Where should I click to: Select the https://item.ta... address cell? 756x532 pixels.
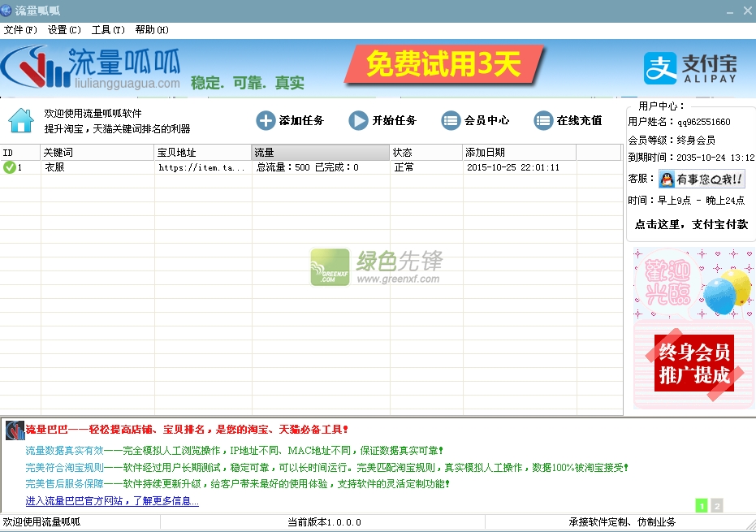click(x=202, y=167)
